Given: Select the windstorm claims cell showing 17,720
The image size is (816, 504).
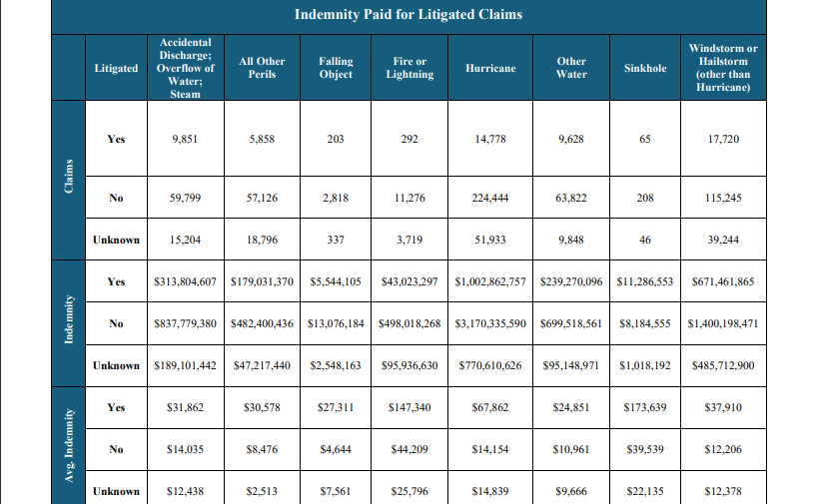Looking at the screenshot, I should (x=723, y=140).
